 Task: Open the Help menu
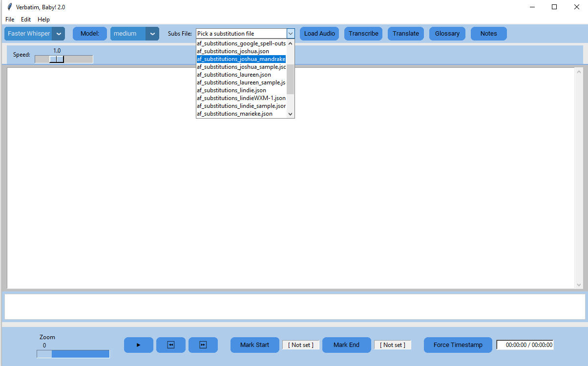(43, 20)
